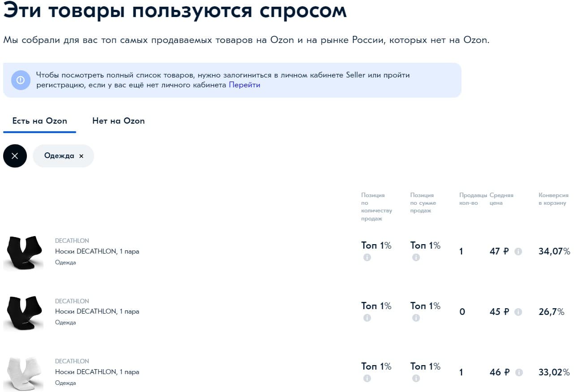This screenshot has width=574, height=392.
Task: Open the Перейти link in the banner
Action: coord(244,85)
